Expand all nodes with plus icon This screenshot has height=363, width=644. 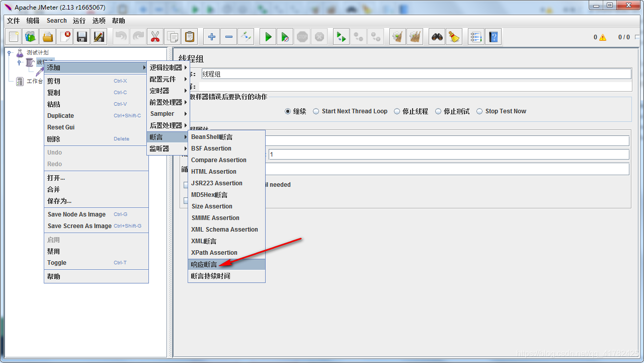[212, 37]
